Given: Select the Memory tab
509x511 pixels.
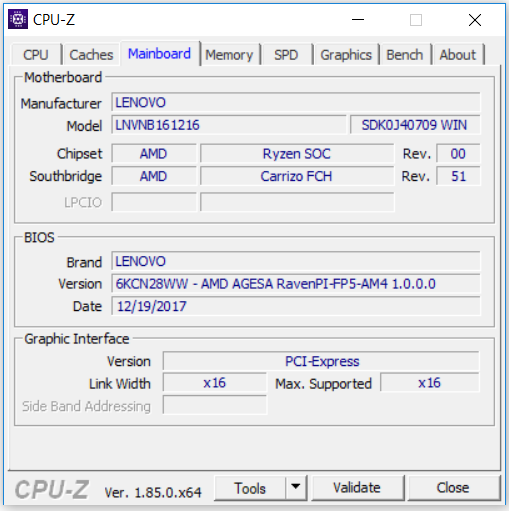Looking at the screenshot, I should [229, 55].
